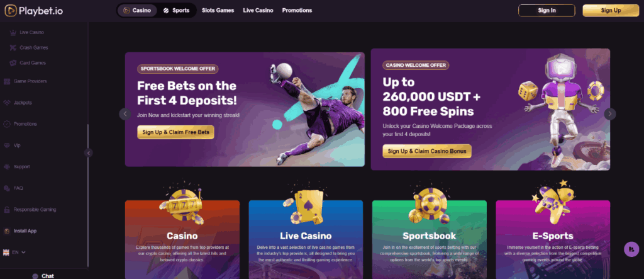Show previous banner with left arrow
Image resolution: width=644 pixels, height=279 pixels.
pos(125,114)
